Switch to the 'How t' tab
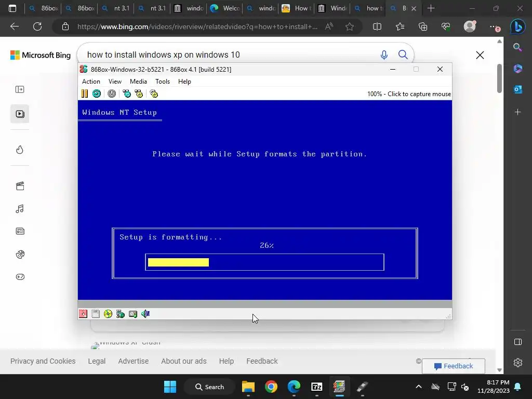 (x=296, y=8)
